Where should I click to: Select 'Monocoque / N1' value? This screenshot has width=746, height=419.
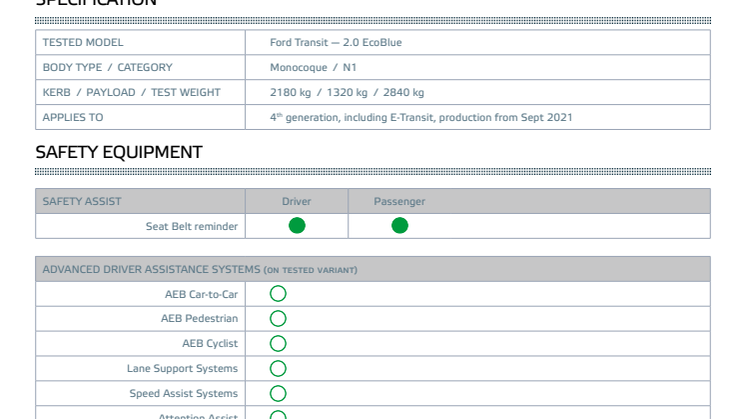click(x=313, y=68)
